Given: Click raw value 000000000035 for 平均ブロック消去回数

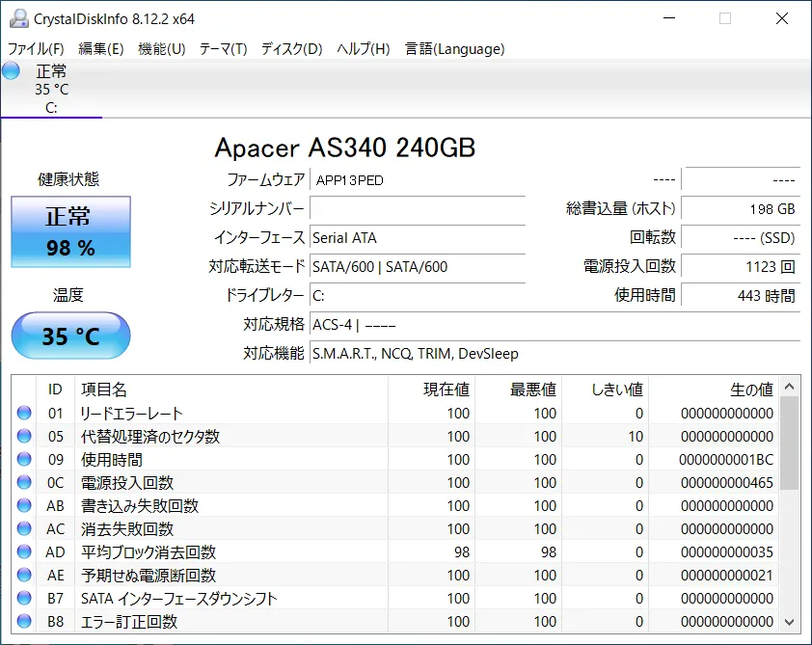Looking at the screenshot, I should 726,551.
